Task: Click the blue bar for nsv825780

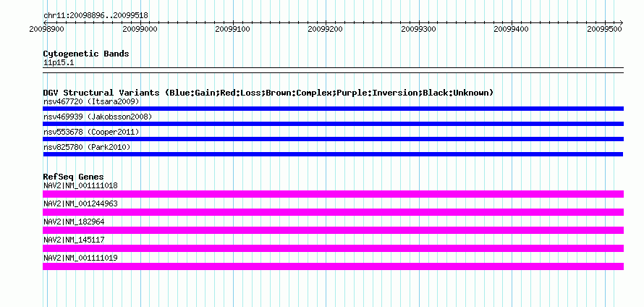Action: pos(333,154)
